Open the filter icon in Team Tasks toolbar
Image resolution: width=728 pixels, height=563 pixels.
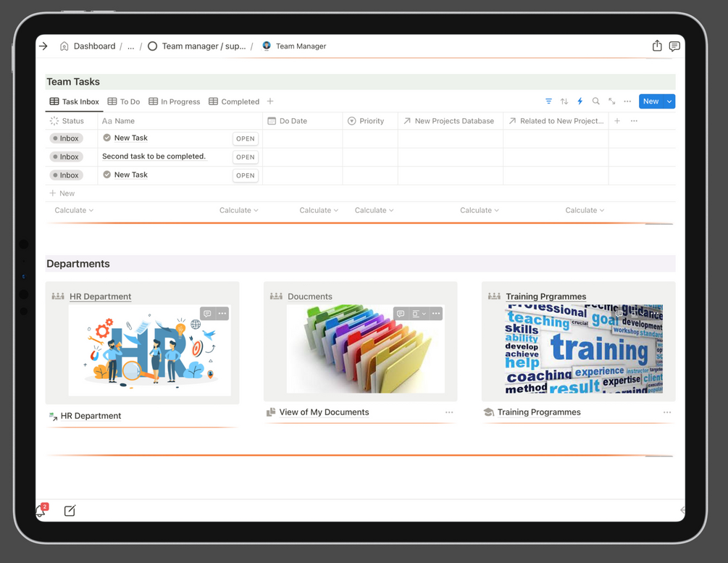point(548,101)
